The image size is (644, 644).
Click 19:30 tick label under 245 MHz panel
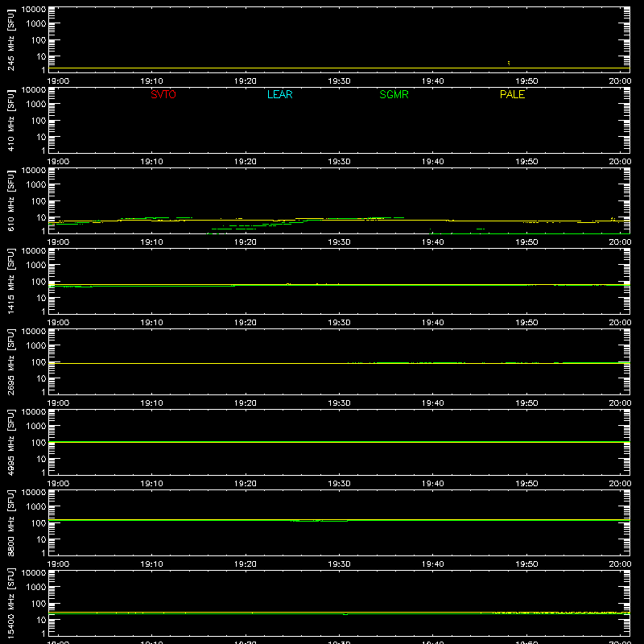[339, 81]
